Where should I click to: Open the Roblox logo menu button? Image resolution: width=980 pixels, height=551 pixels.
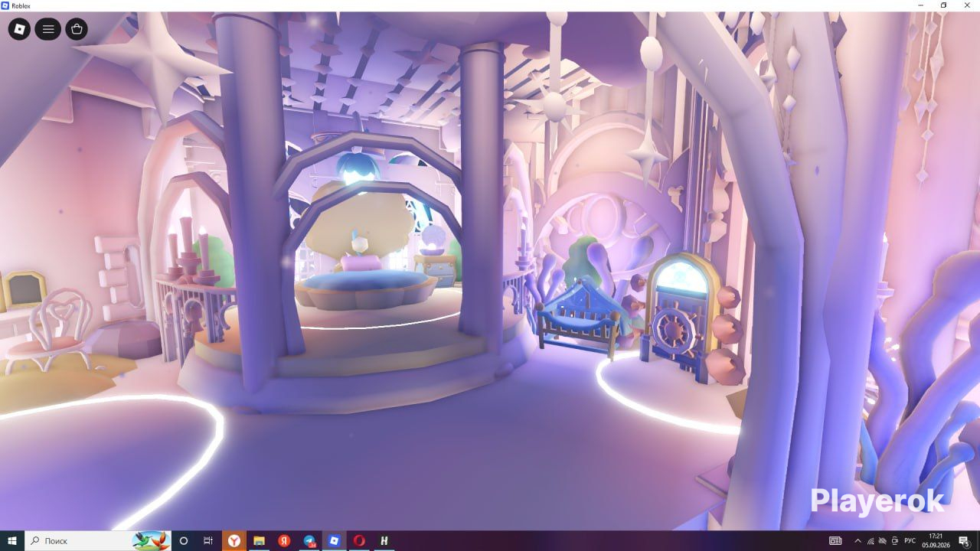[x=19, y=30]
